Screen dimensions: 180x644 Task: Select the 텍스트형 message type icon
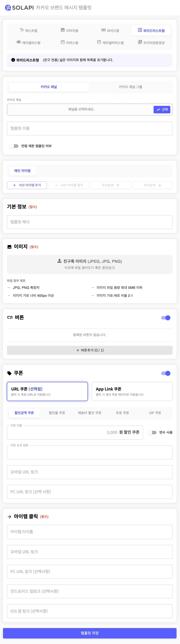(22, 30)
